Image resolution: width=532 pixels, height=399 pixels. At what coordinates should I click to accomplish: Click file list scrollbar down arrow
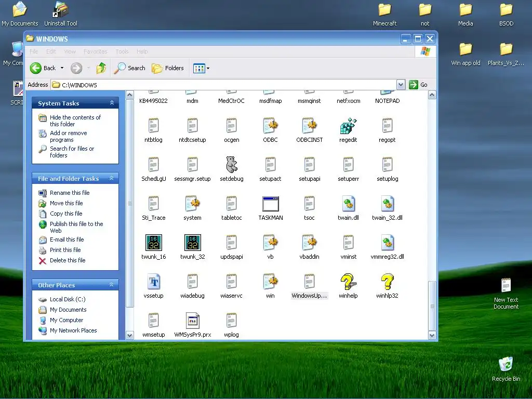click(432, 335)
